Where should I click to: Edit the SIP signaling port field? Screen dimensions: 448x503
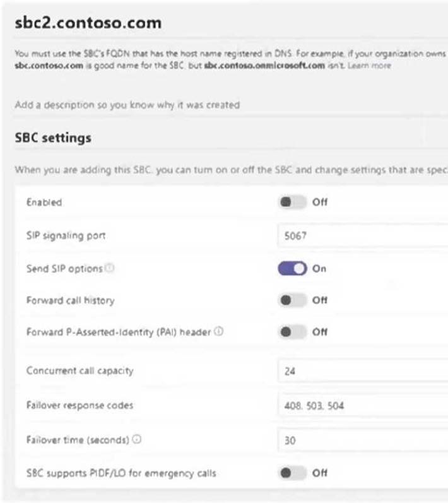coord(363,236)
